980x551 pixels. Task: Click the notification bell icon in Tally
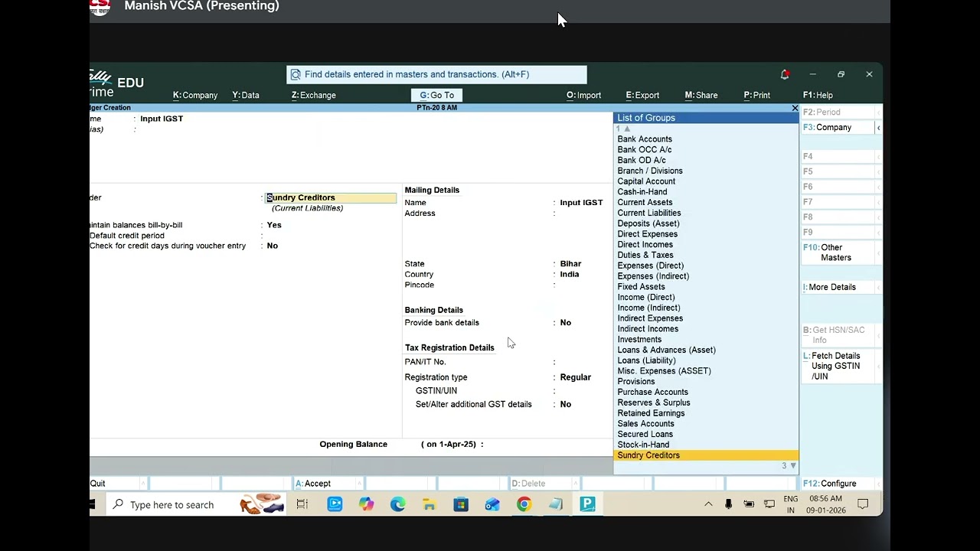(785, 74)
